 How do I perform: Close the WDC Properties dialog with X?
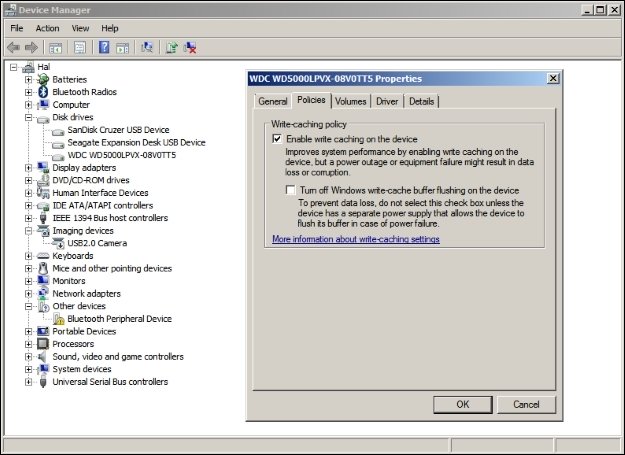[553, 78]
